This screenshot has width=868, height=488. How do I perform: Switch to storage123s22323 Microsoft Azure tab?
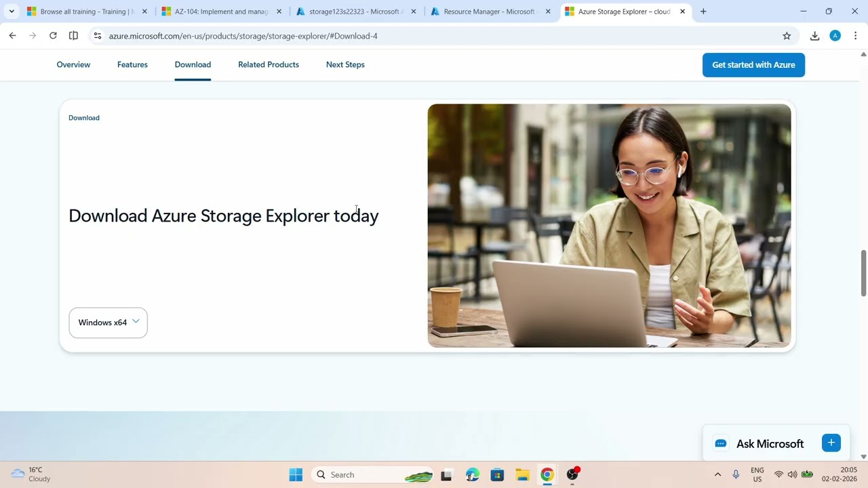(356, 12)
